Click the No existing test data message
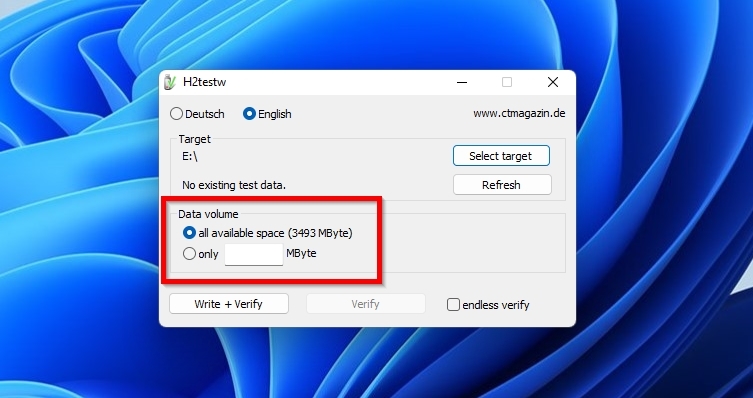Image resolution: width=753 pixels, height=398 pixels. coord(234,185)
